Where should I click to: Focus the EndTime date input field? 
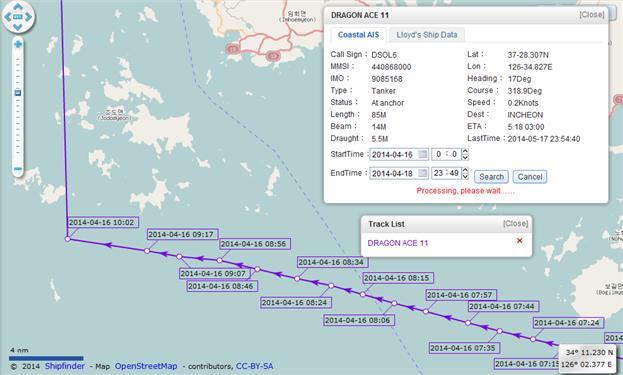pos(394,174)
